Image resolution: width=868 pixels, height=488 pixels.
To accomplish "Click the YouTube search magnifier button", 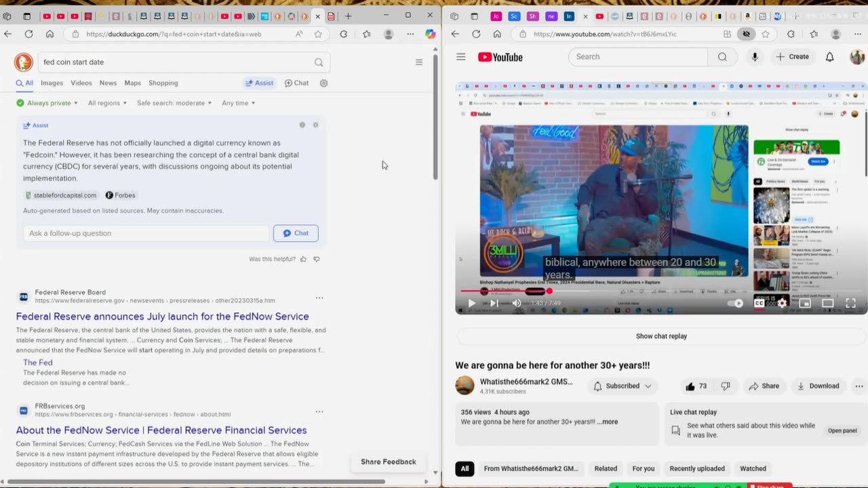I will (x=722, y=57).
